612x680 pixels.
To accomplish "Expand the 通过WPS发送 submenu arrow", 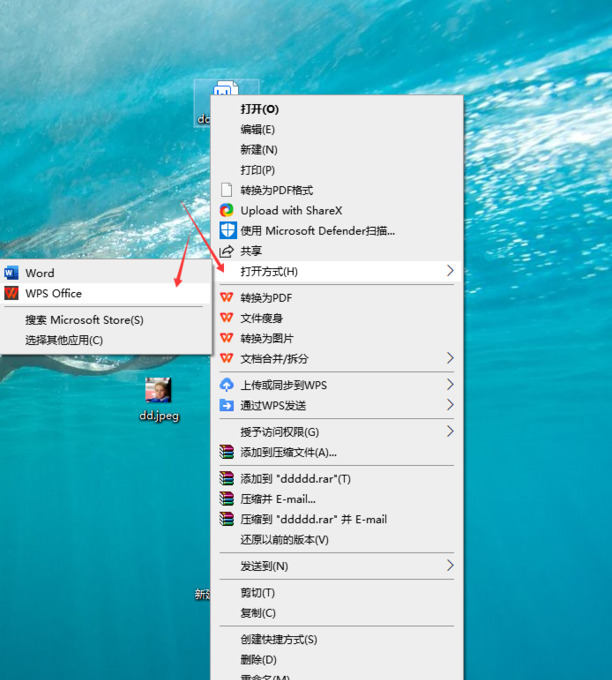I will (450, 405).
